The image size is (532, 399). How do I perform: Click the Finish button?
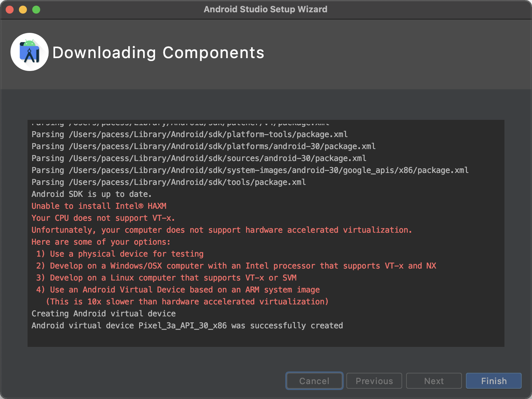[493, 381]
